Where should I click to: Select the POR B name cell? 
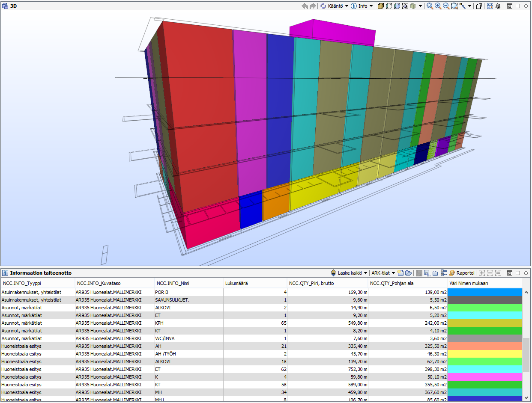189,292
